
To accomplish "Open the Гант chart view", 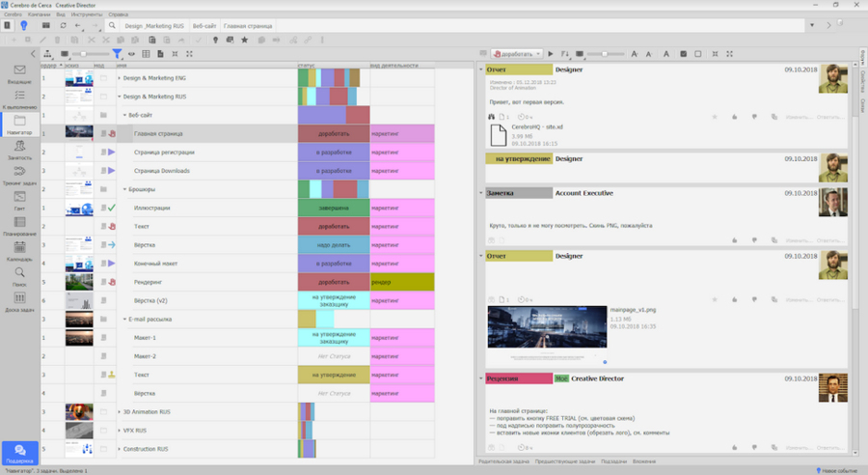I will [19, 200].
